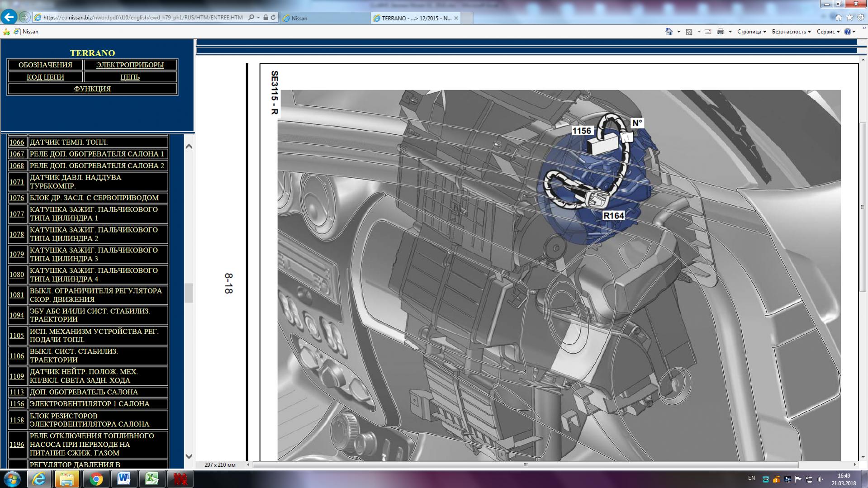The height and width of the screenshot is (488, 868).
Task: Switch to the Nissan browser tab
Action: pyautogui.click(x=325, y=18)
